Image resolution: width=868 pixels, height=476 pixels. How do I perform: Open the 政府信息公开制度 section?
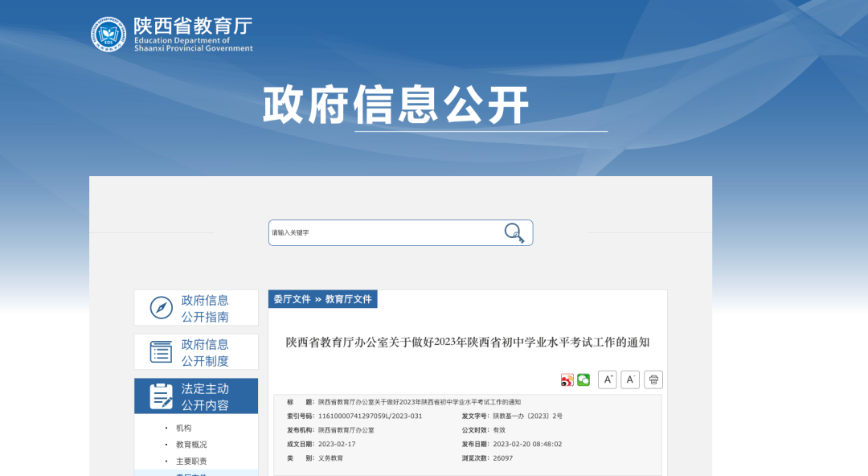pyautogui.click(x=205, y=352)
